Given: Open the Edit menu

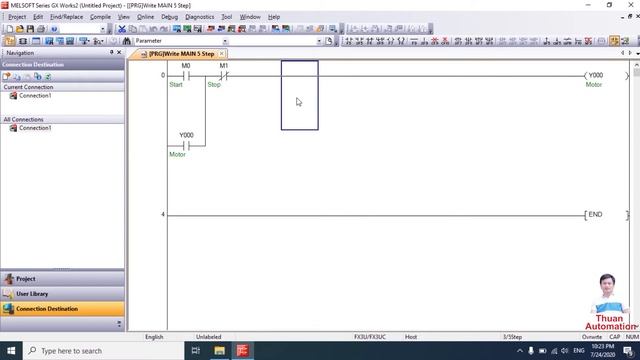Looking at the screenshot, I should (38, 17).
